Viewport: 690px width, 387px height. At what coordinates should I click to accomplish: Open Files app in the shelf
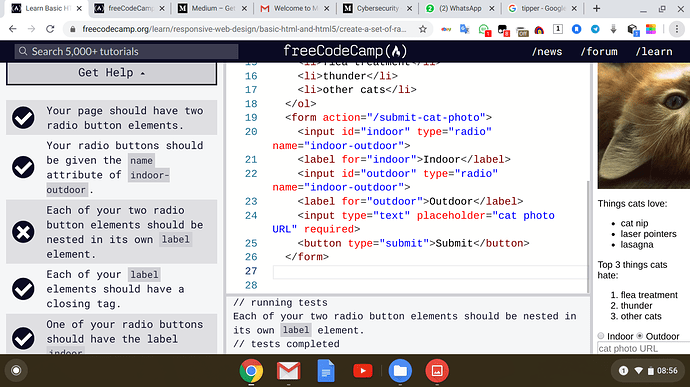click(x=400, y=371)
